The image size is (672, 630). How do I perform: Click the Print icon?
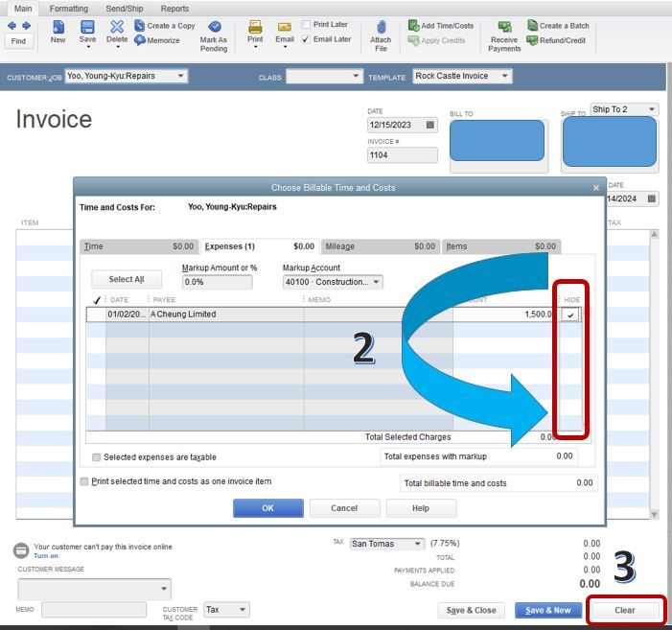255,27
